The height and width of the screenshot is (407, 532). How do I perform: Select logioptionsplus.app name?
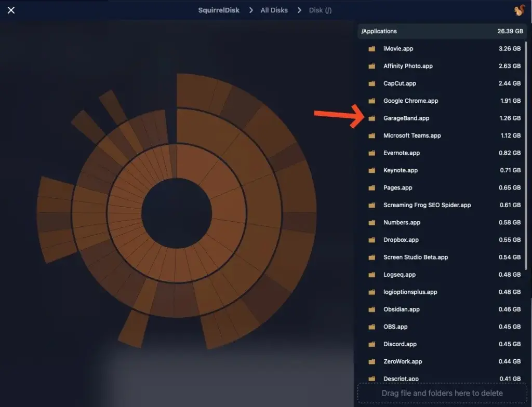[x=410, y=292]
